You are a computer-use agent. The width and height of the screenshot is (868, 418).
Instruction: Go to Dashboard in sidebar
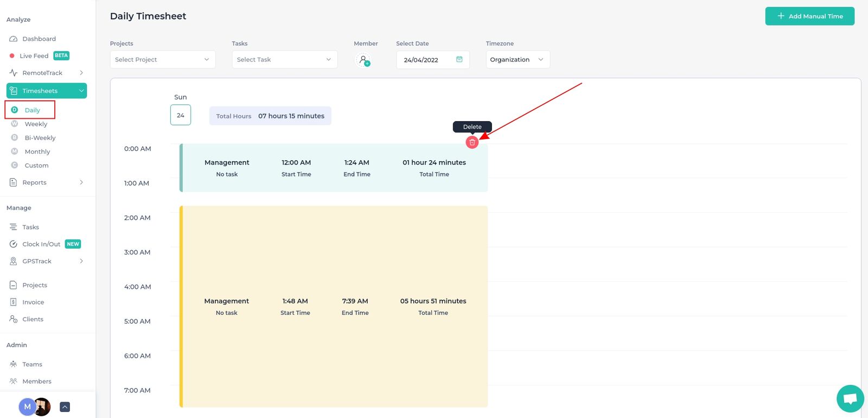(39, 39)
